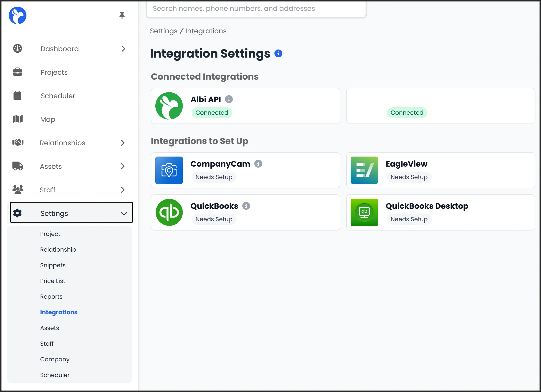Screen dimensions: 541x392
Task: Select Integrations in the Settings submenu
Action: coord(59,312)
